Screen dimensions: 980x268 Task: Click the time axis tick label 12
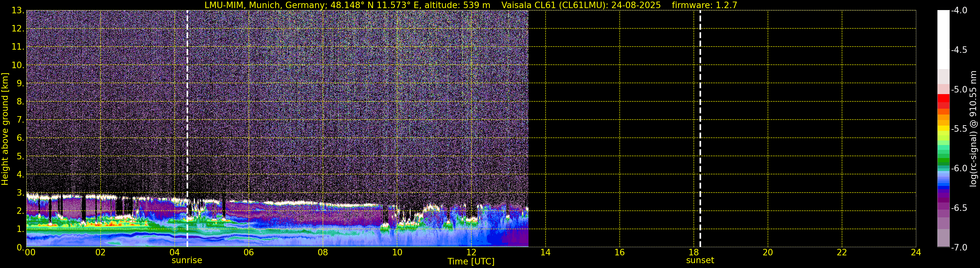[471, 252]
